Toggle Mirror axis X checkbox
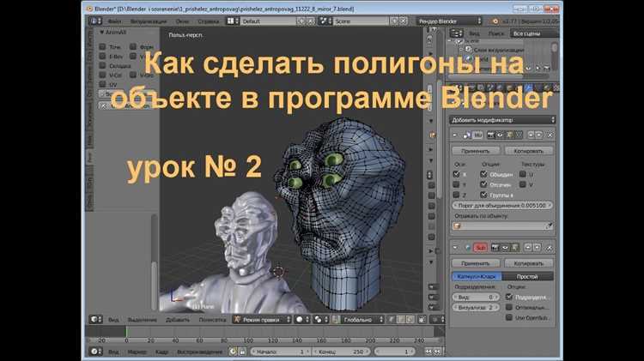Screen dimensions: 644x361 [456, 174]
